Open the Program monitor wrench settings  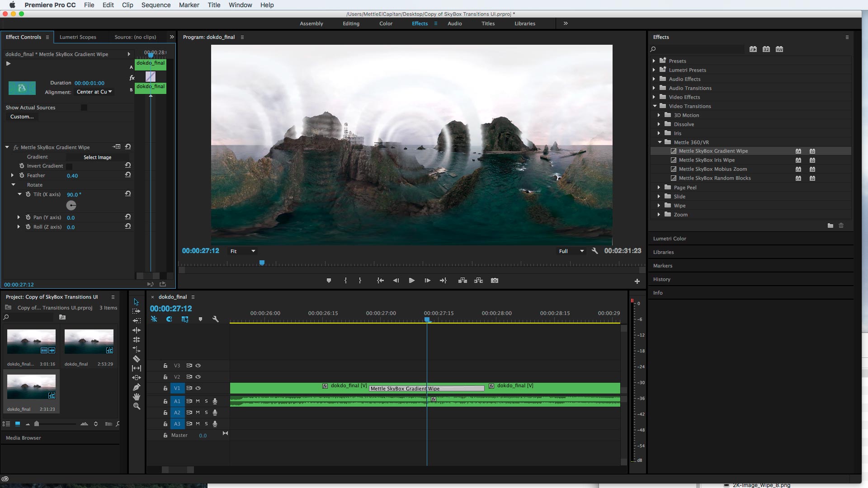[595, 251]
